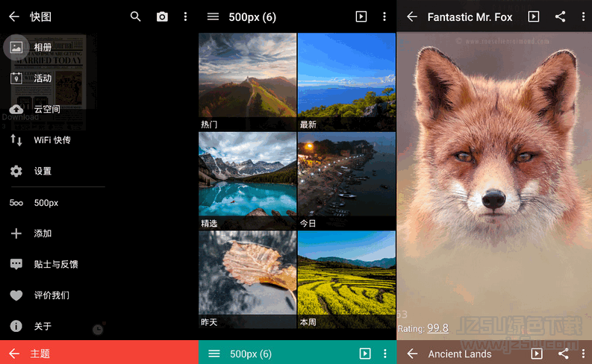
Task: Go back from the 快图 screen
Action: [14, 16]
